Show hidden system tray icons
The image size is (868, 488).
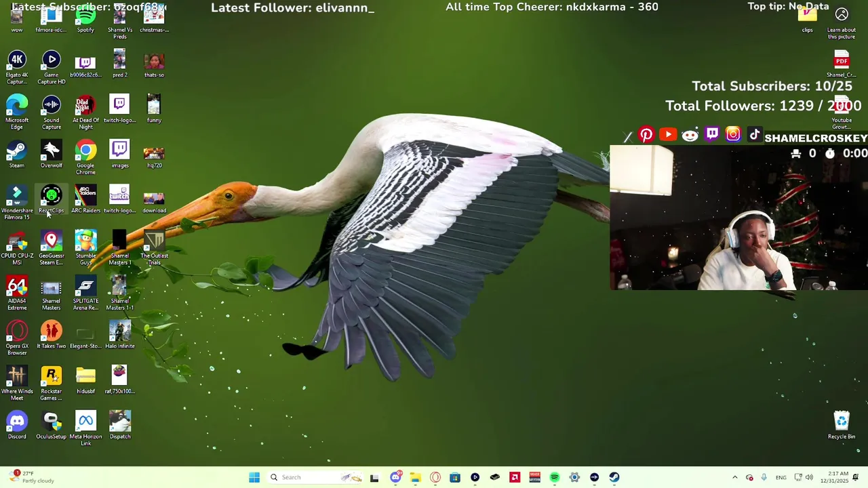[734, 477]
